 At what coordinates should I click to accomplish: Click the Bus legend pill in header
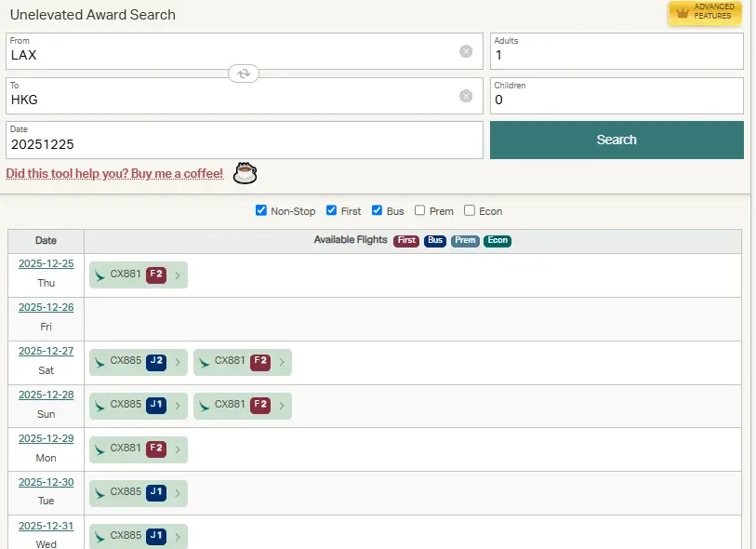pos(435,241)
